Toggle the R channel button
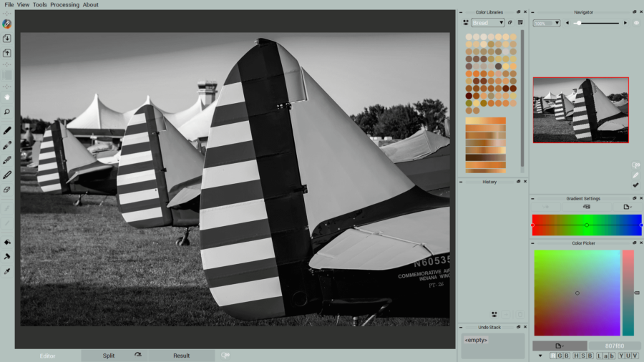The image size is (644, 362). [553, 356]
